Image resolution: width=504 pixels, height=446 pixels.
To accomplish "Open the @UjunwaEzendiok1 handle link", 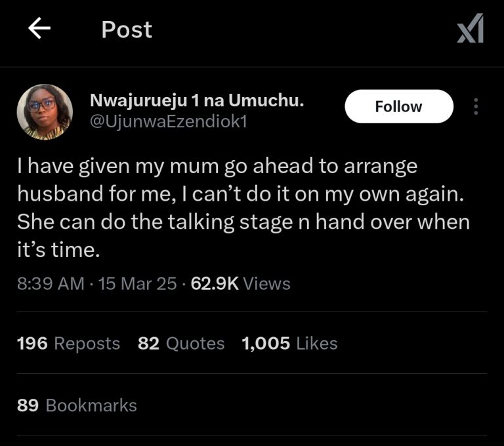I will tap(167, 123).
